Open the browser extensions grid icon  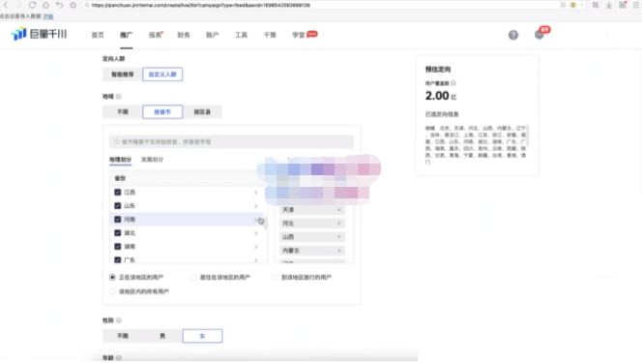click(x=624, y=5)
